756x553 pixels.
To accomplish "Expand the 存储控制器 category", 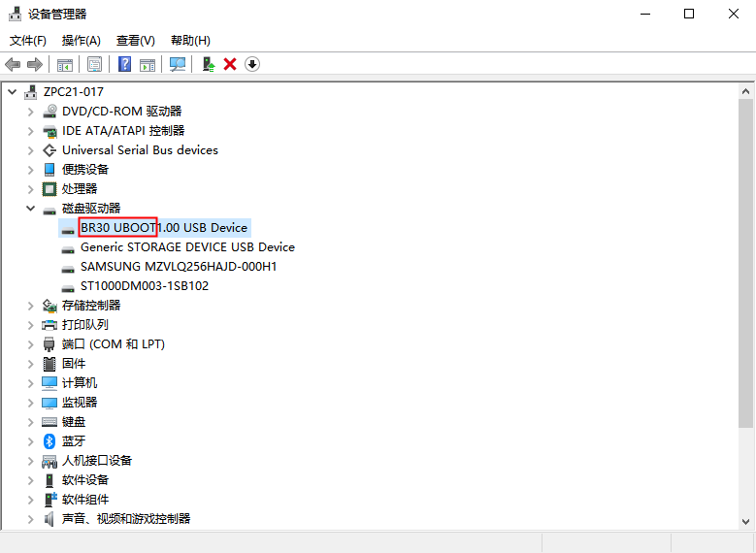I will click(x=31, y=306).
